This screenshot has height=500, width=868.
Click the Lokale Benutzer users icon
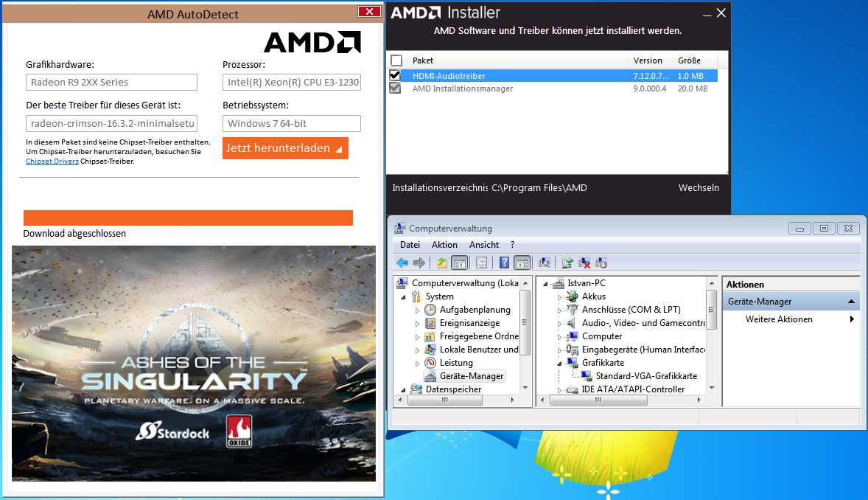(x=430, y=350)
